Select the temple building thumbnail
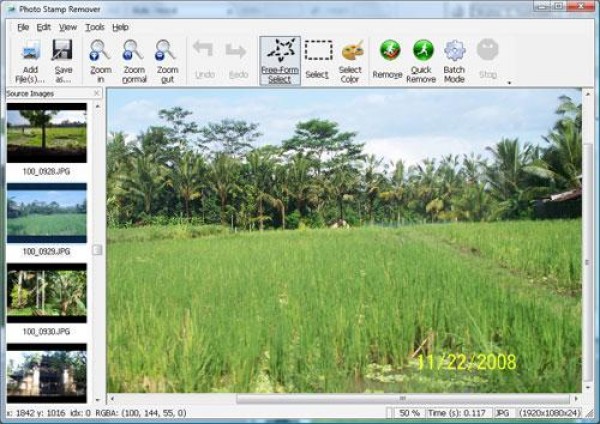The image size is (600, 424). click(47, 373)
